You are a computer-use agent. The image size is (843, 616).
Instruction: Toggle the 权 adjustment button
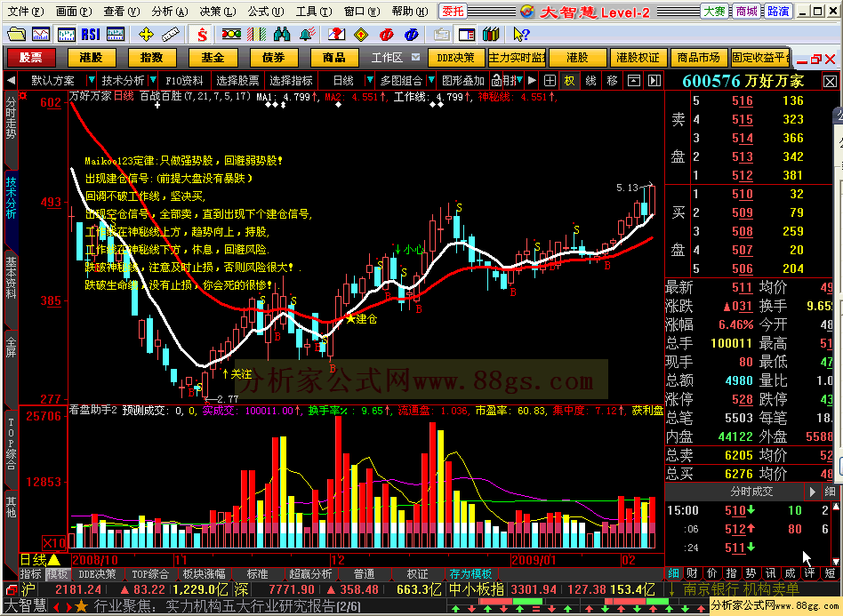[x=569, y=81]
